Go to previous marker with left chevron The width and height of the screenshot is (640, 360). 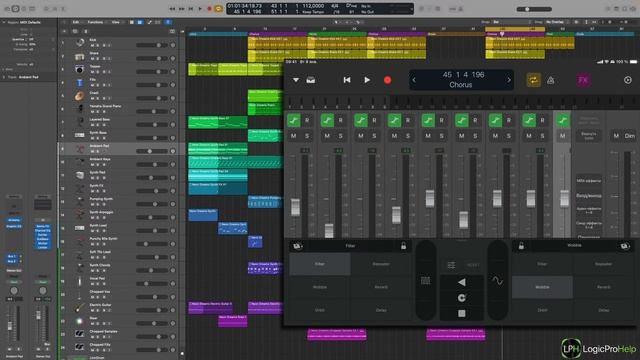click(414, 80)
